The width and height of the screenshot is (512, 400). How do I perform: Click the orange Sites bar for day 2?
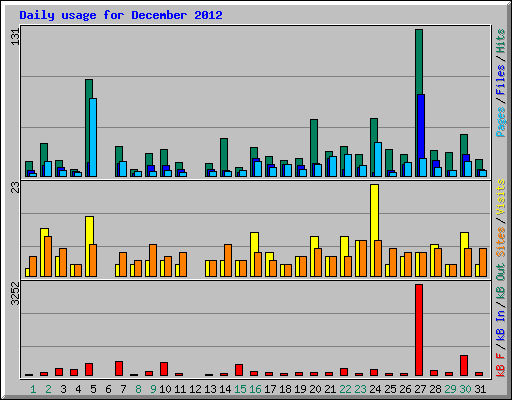48,256
